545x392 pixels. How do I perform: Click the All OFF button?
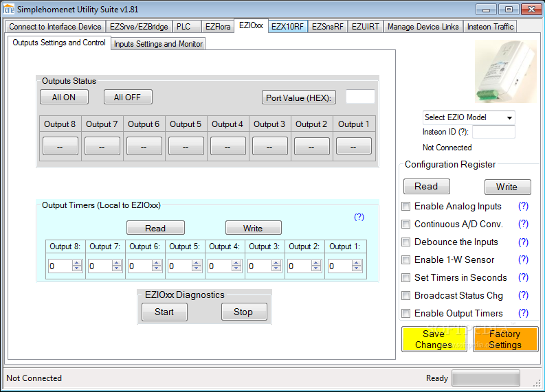point(128,97)
